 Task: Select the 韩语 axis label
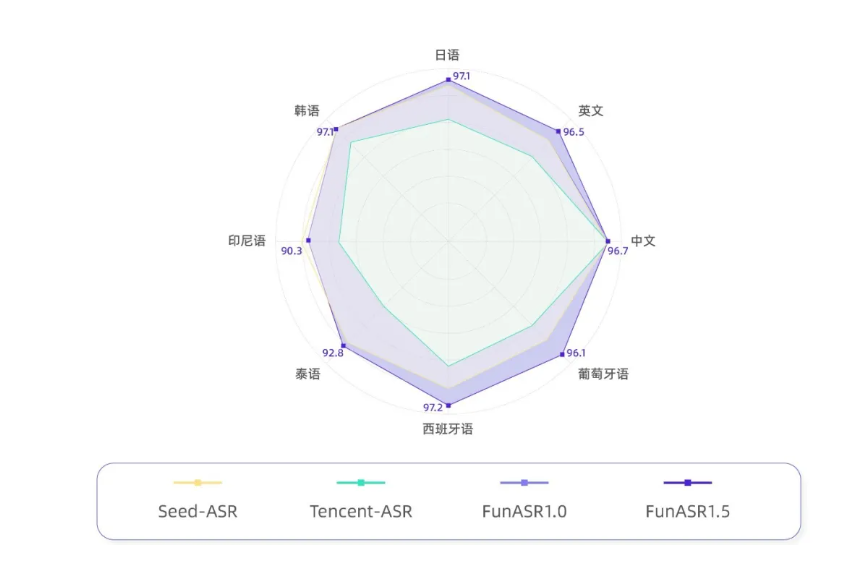click(307, 110)
